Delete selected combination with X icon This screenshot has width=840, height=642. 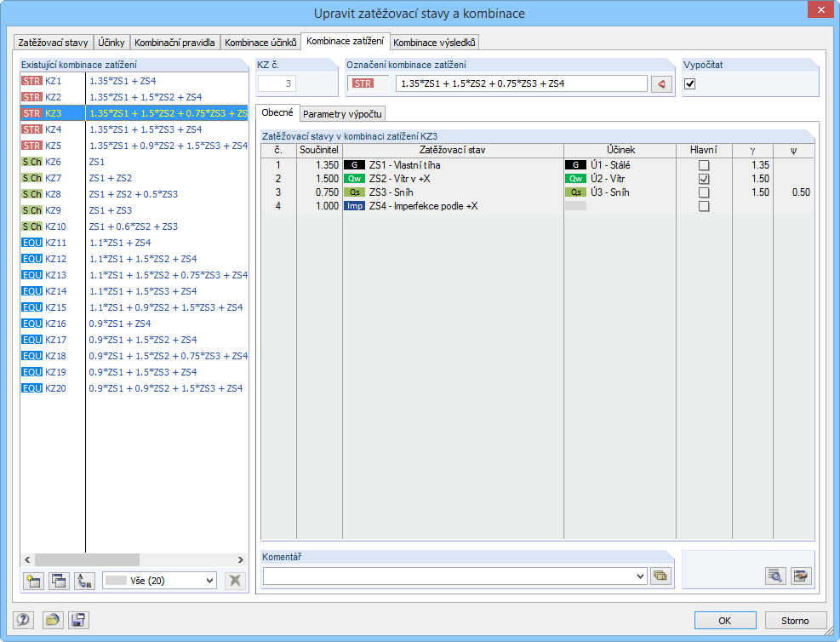pos(235,581)
